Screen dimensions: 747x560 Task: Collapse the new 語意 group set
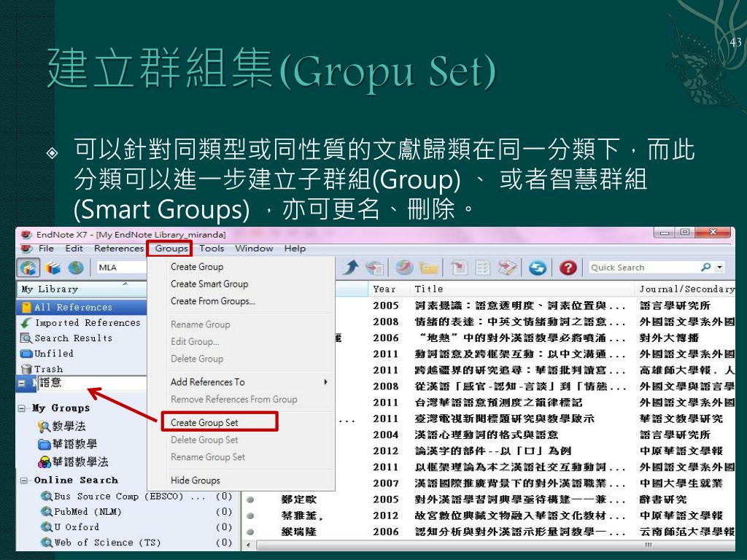22,383
